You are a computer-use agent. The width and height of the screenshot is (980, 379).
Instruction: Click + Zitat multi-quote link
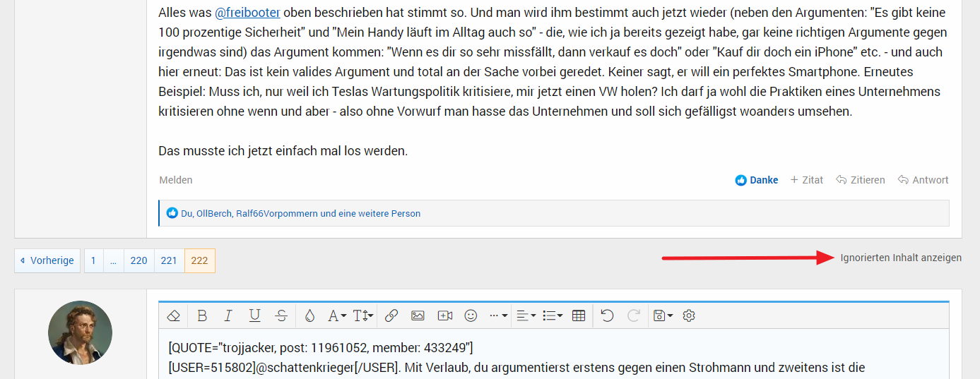point(806,180)
